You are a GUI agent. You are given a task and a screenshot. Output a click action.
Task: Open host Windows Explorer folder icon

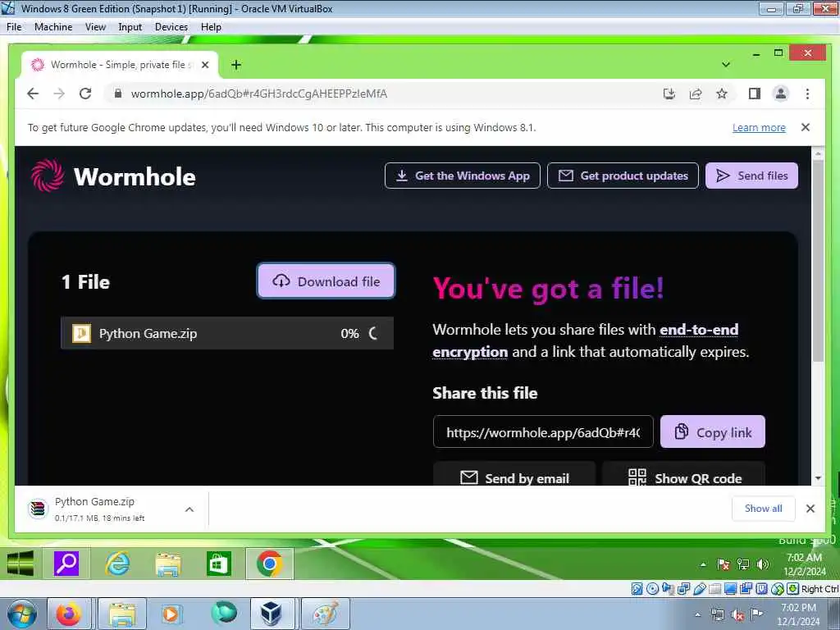point(122,614)
